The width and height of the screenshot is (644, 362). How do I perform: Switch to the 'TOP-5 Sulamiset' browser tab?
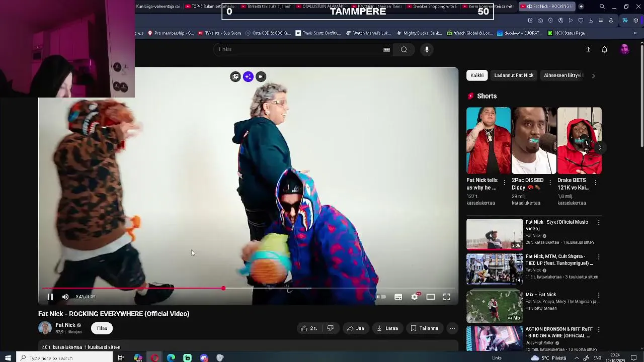(209, 7)
